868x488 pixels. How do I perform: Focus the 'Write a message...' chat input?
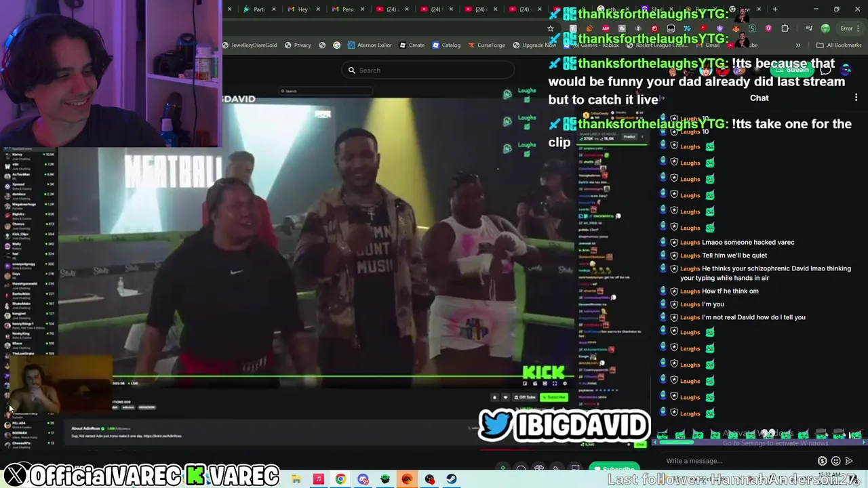(x=739, y=461)
